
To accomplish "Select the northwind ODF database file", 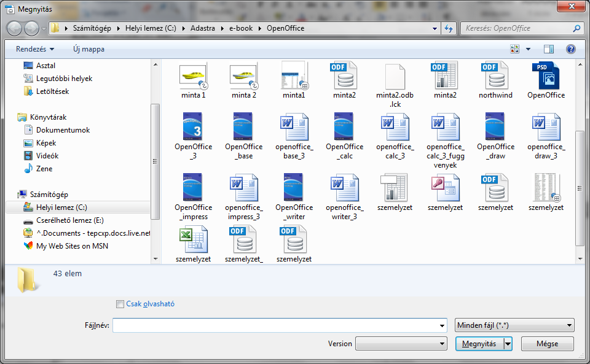I will tap(495, 80).
